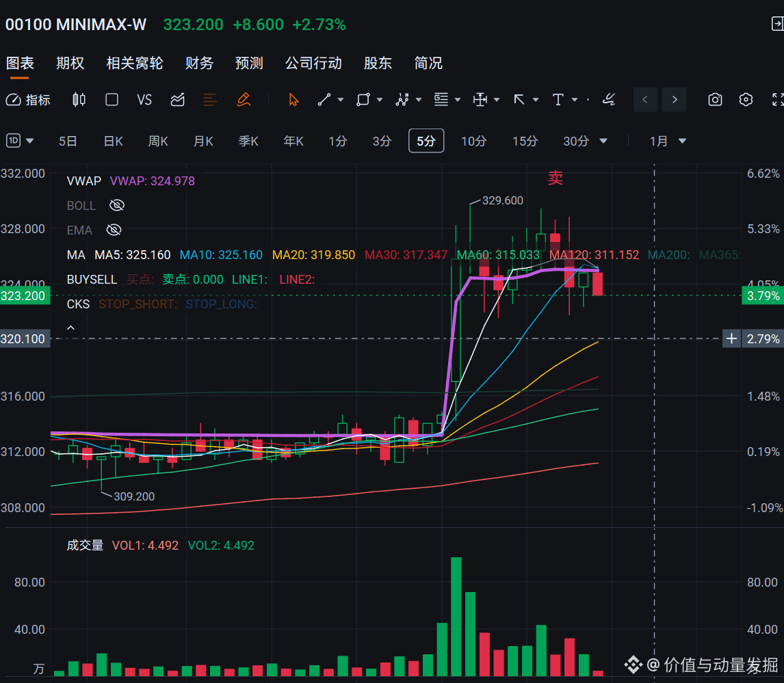Open the 1月 range dropdown
This screenshot has width=784, height=683.
coord(668,142)
